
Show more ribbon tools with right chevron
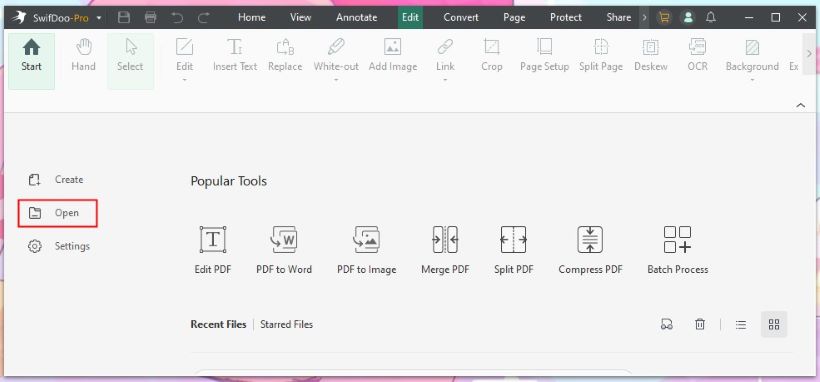(x=810, y=53)
